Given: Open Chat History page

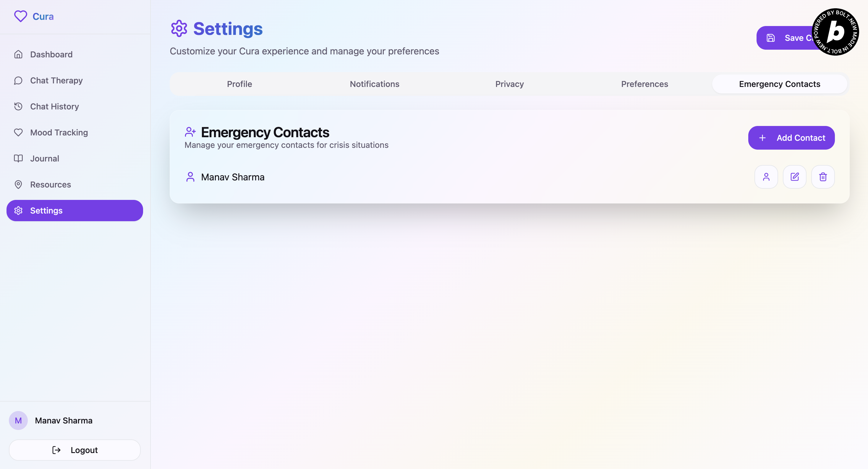Looking at the screenshot, I should pyautogui.click(x=54, y=106).
